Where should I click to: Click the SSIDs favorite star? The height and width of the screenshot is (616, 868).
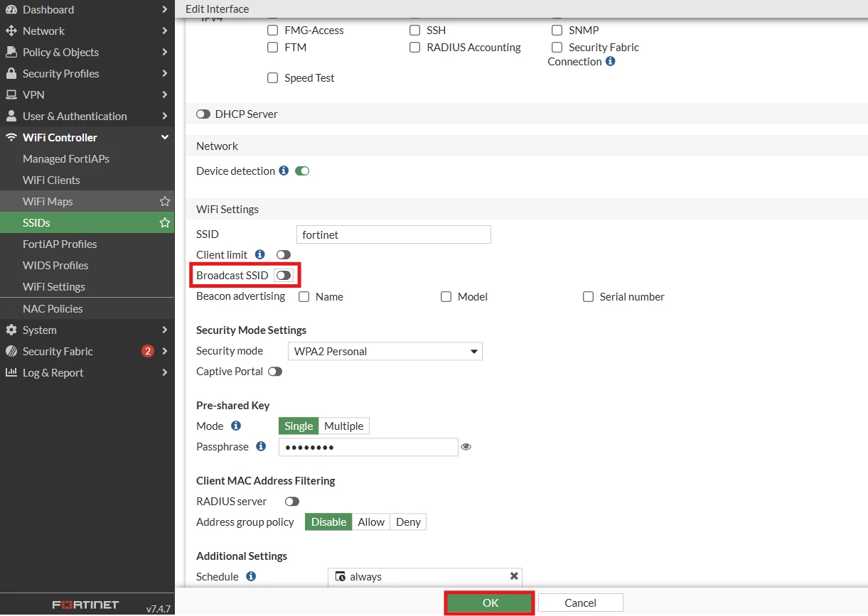tap(165, 223)
